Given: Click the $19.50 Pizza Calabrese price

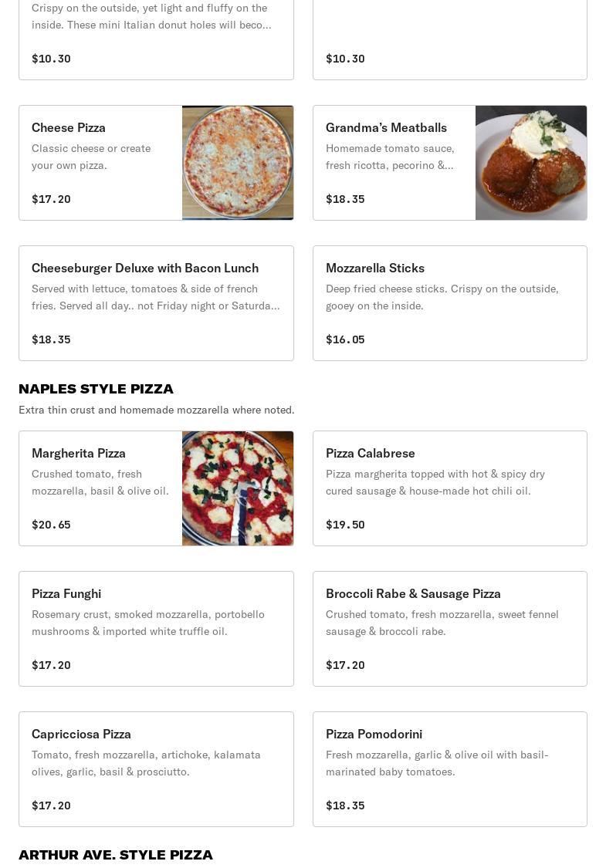Looking at the screenshot, I should [345, 525].
